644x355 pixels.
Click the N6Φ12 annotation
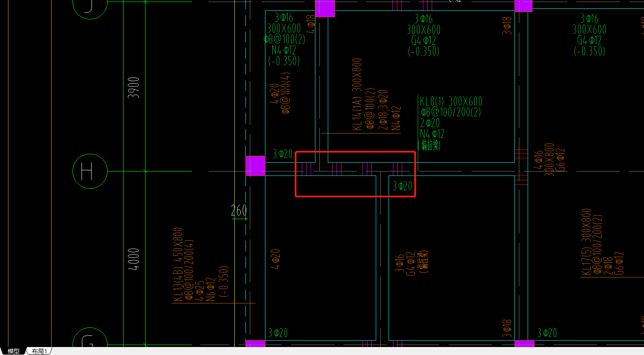(210, 289)
